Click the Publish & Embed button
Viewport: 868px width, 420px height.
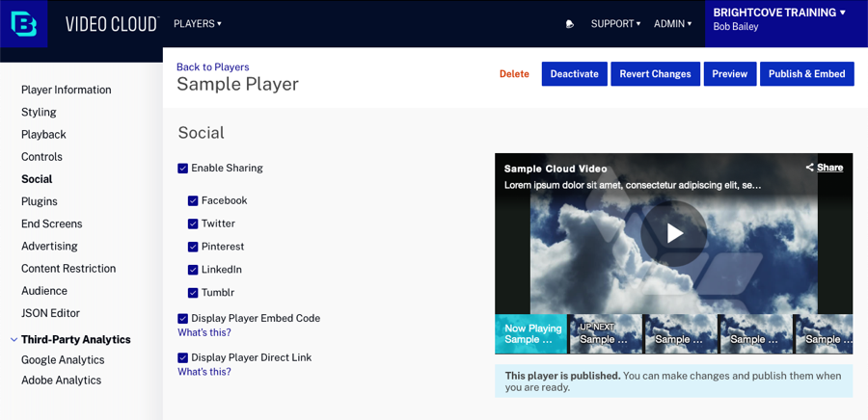pyautogui.click(x=806, y=74)
